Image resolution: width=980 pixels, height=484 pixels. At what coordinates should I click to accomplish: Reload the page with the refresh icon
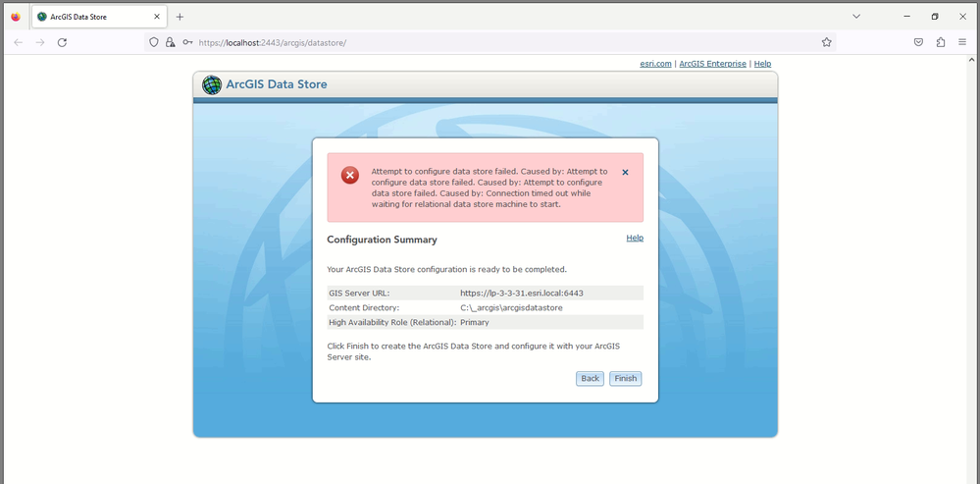pos(62,42)
